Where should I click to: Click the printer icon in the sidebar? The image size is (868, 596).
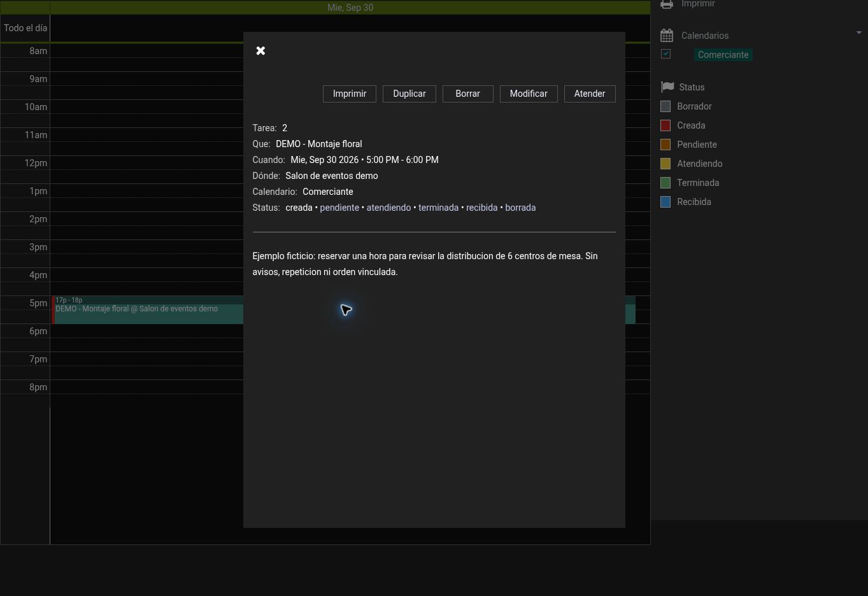(667, 4)
